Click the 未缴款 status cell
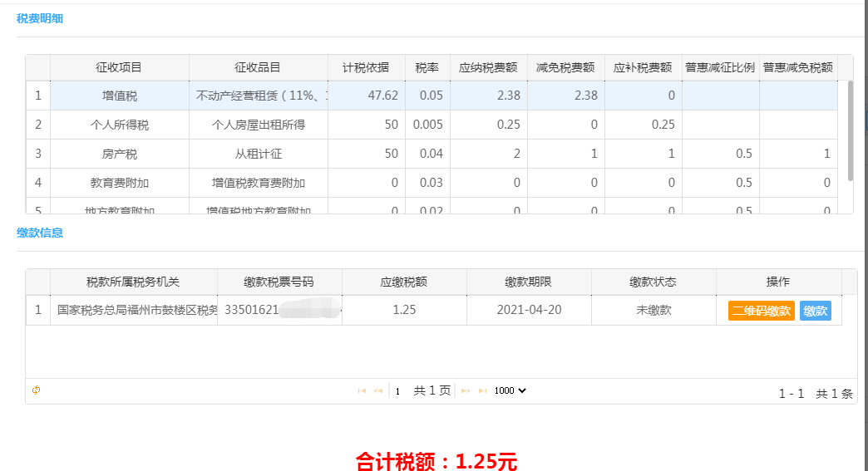Image resolution: width=868 pixels, height=471 pixels. (x=653, y=310)
